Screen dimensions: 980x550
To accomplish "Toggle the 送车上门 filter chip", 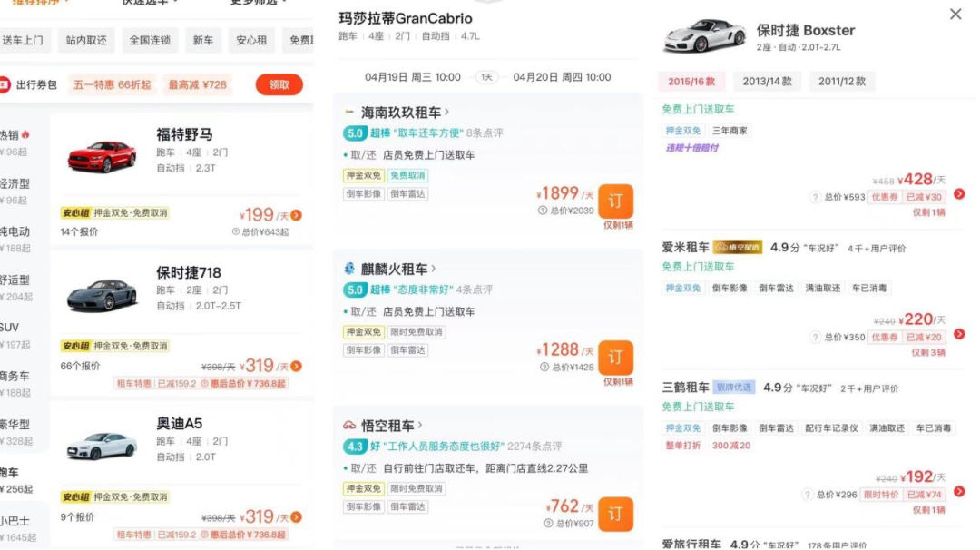I will (23, 41).
